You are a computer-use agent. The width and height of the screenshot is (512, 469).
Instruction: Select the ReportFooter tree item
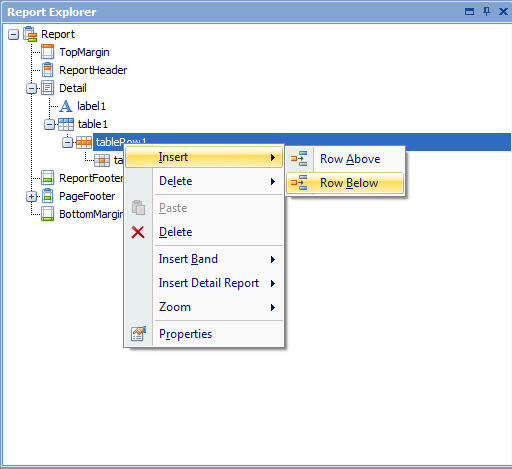pos(91,178)
